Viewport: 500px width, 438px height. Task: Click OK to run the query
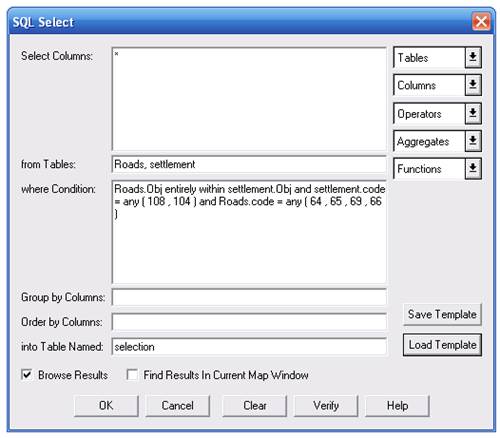(x=106, y=406)
